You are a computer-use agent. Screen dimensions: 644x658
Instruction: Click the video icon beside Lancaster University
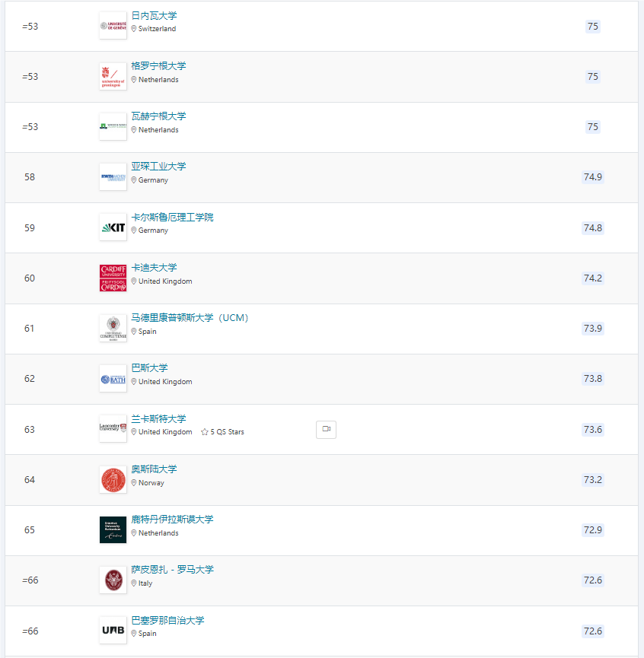(326, 429)
